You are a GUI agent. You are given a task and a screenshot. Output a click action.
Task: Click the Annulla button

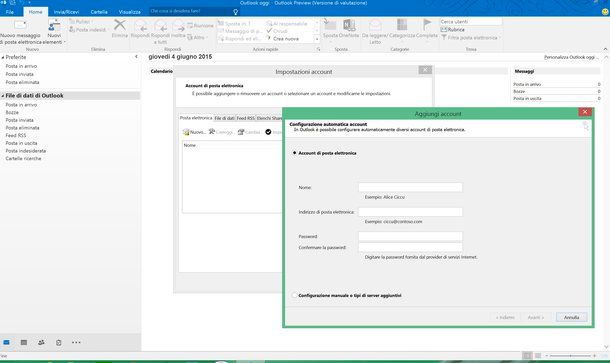tap(571, 317)
